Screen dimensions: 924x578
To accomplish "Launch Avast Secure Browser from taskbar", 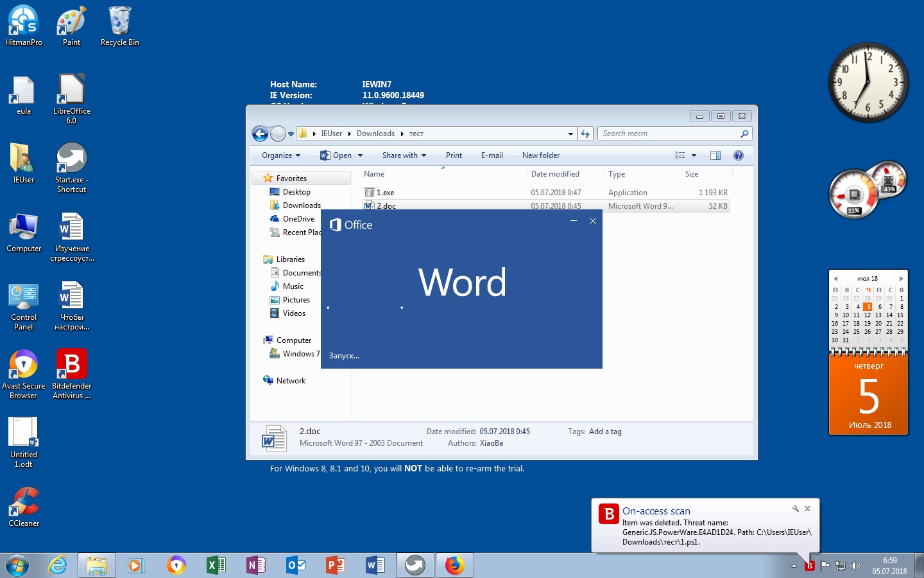I will [x=176, y=565].
